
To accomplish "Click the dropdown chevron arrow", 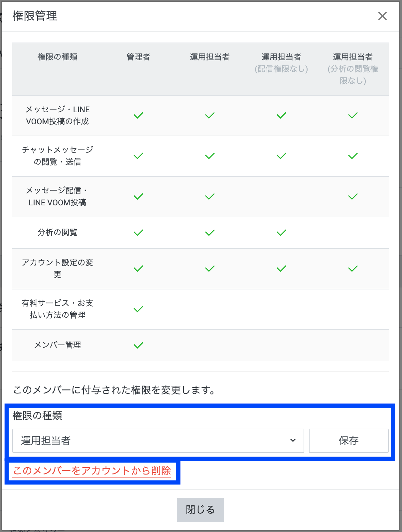I will tap(293, 441).
